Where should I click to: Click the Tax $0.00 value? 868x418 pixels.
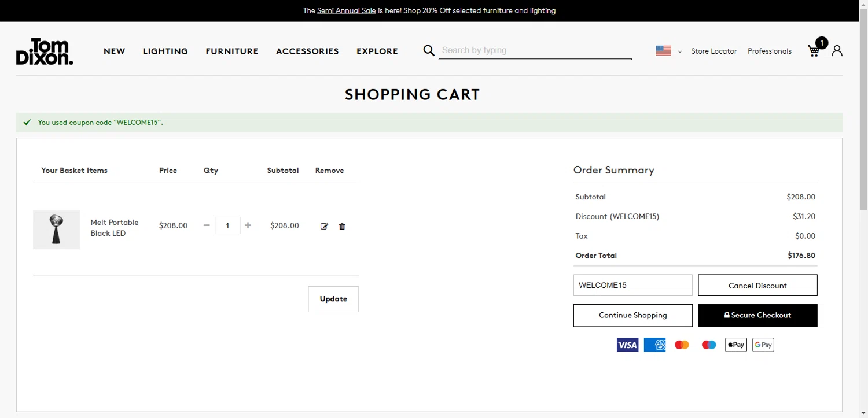(805, 236)
